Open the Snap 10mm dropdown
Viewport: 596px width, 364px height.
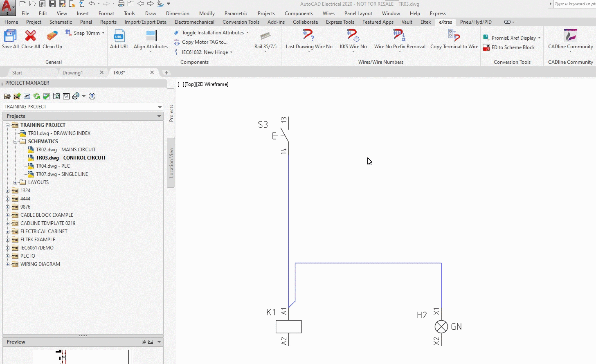pos(103,33)
